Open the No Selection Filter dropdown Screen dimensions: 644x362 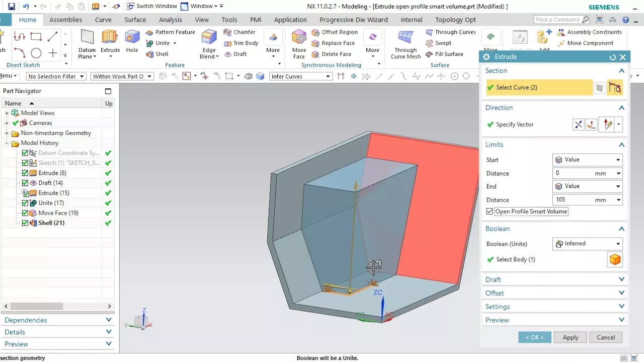coord(56,76)
